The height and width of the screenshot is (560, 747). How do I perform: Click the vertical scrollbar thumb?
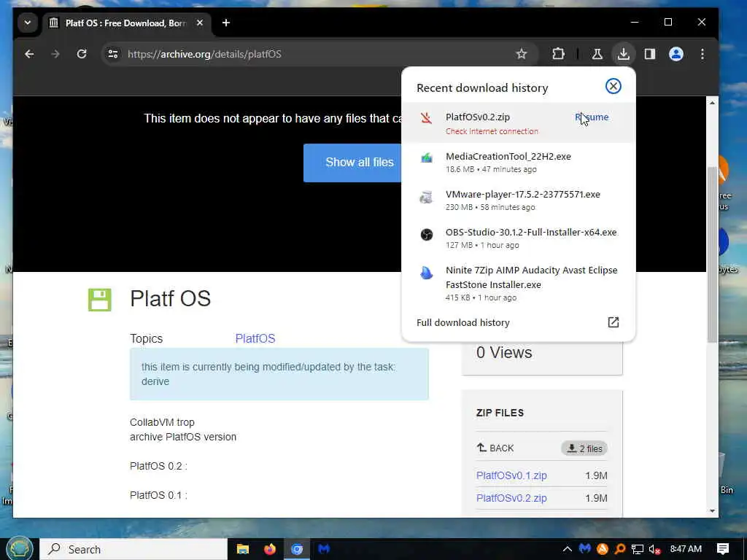click(x=712, y=254)
